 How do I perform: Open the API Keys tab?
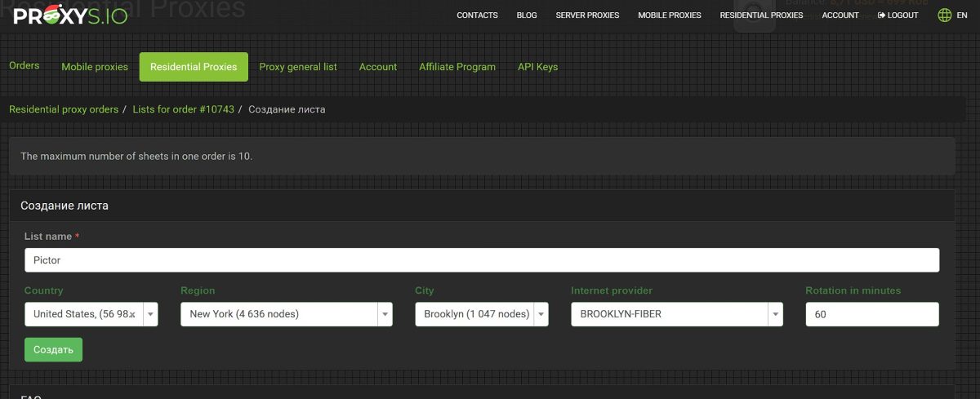click(x=537, y=67)
